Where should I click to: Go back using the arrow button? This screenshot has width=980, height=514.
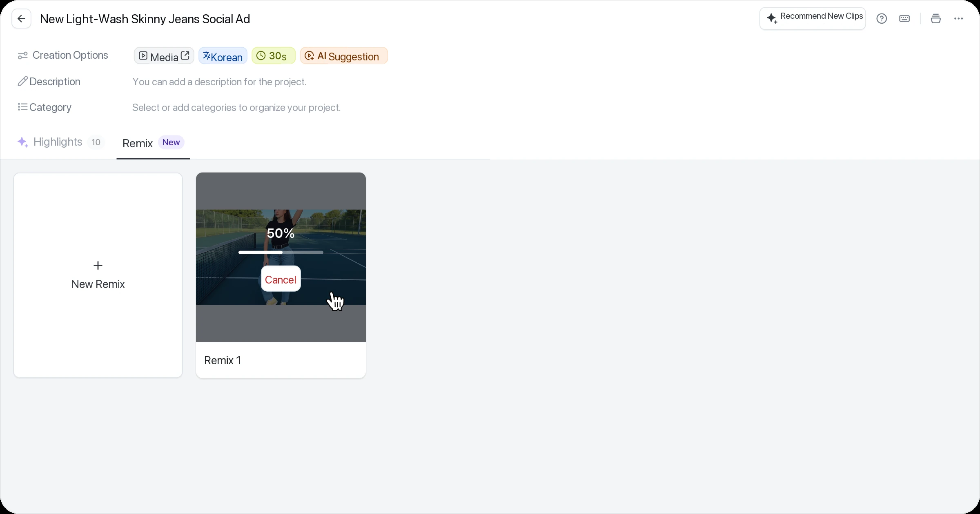(x=21, y=19)
